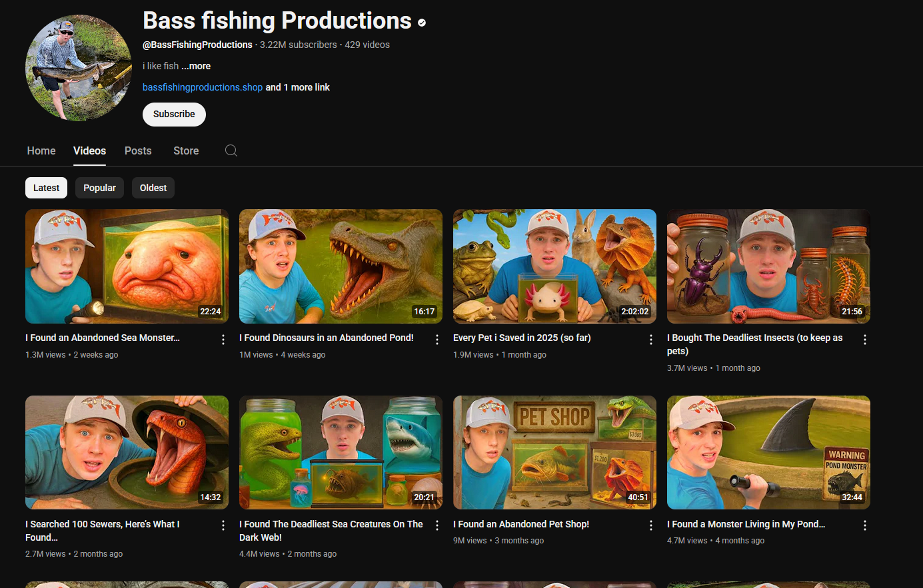Open three-dot menu for Monster Living in My Pond video
923x588 pixels.
[865, 525]
